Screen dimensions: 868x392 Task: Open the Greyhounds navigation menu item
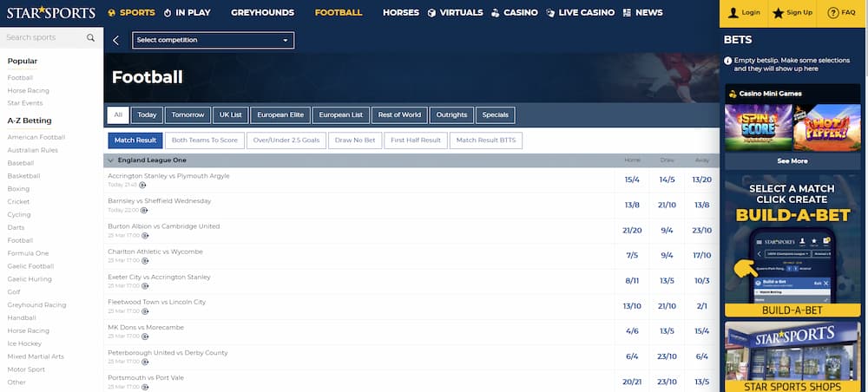(x=262, y=13)
